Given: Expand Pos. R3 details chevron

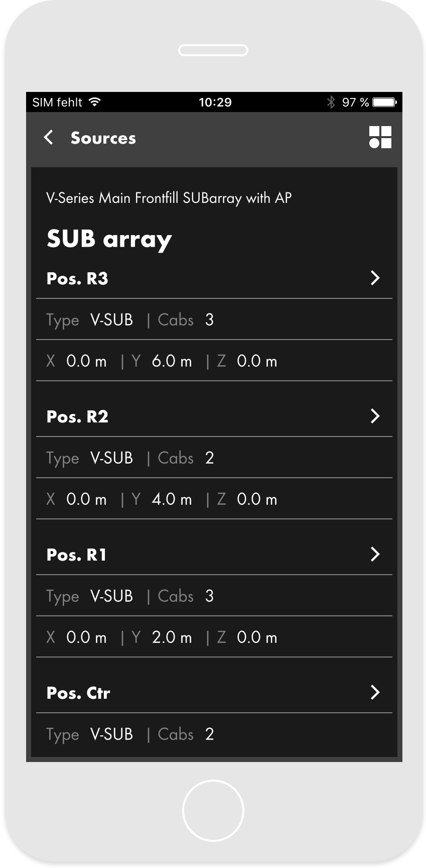Looking at the screenshot, I should tap(375, 278).
